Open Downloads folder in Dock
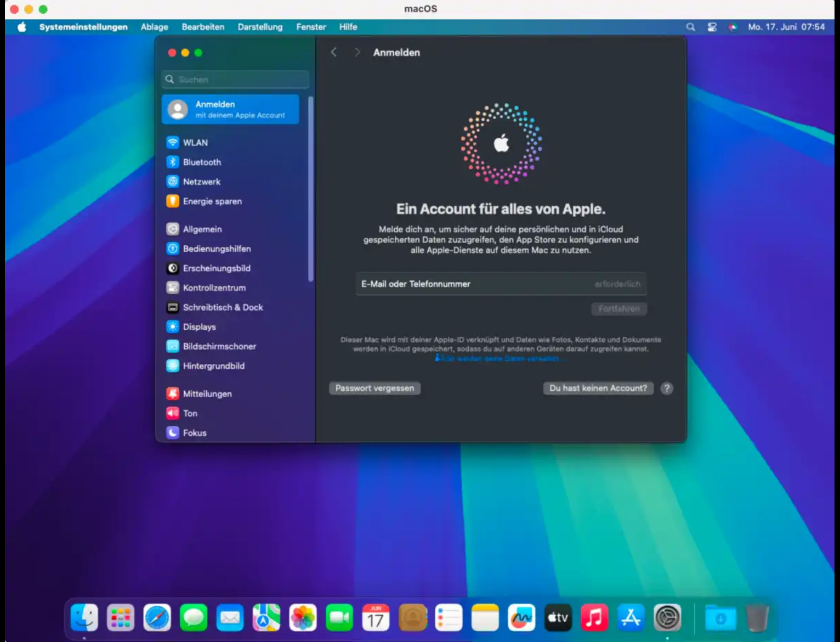This screenshot has height=642, width=840. click(720, 618)
